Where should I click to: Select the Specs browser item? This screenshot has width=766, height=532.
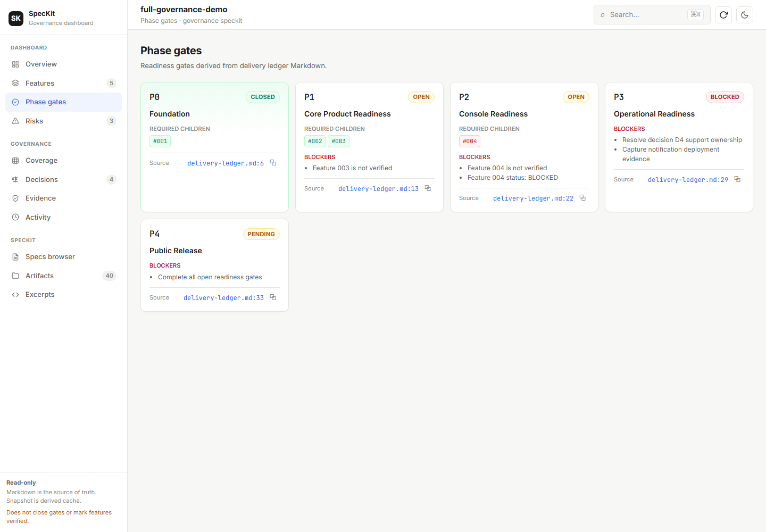pos(63,257)
